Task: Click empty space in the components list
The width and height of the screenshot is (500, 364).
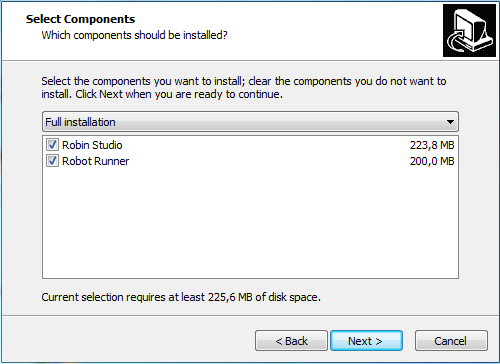Action: point(250,223)
